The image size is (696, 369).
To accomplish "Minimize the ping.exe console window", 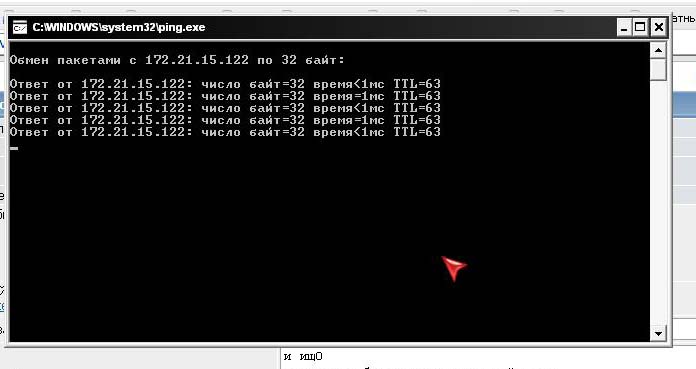I will click(624, 28).
